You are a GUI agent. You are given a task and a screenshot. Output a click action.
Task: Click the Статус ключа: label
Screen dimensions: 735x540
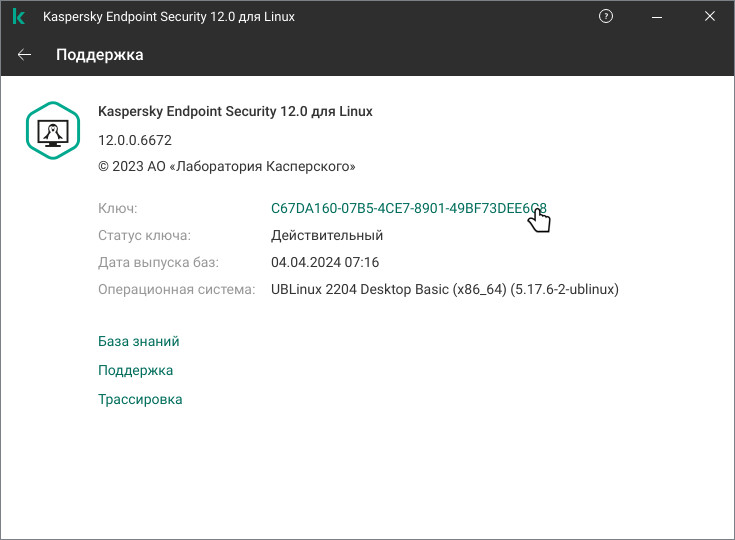(x=144, y=235)
